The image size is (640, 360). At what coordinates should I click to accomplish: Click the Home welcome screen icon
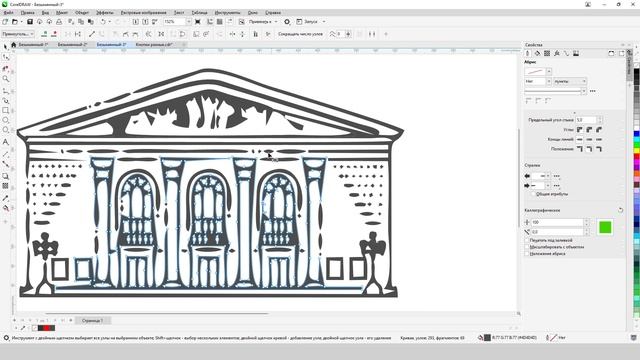13,44
